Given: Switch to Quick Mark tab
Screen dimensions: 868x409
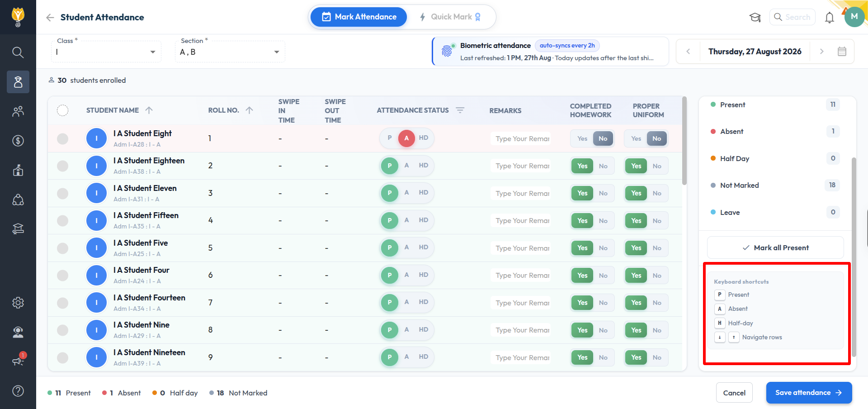Looking at the screenshot, I should pyautogui.click(x=450, y=17).
